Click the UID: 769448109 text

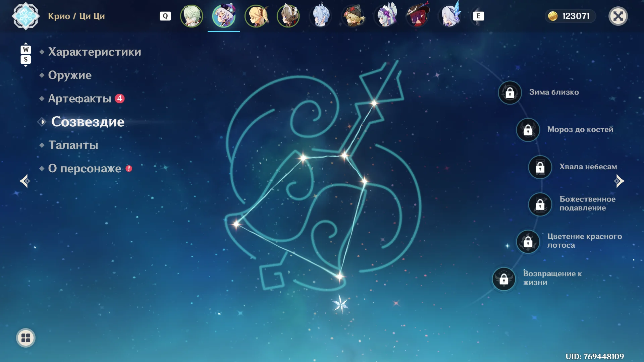595,356
